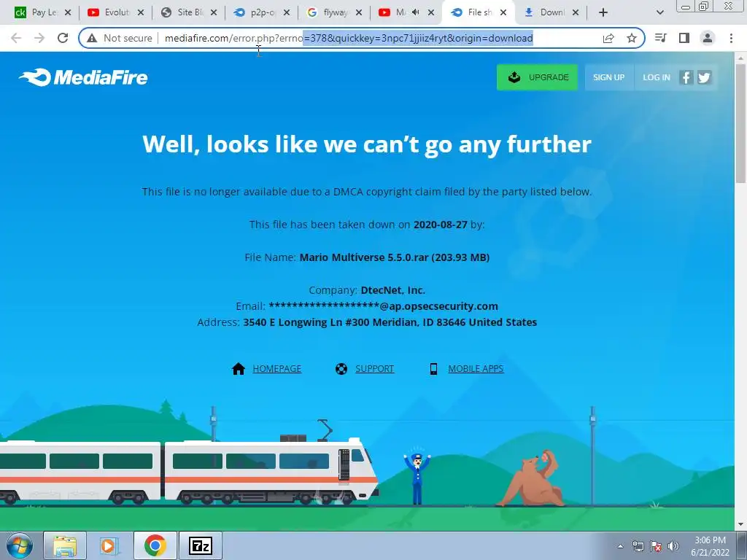747x560 pixels.
Task: Open Windows Media Player from taskbar
Action: point(109,545)
